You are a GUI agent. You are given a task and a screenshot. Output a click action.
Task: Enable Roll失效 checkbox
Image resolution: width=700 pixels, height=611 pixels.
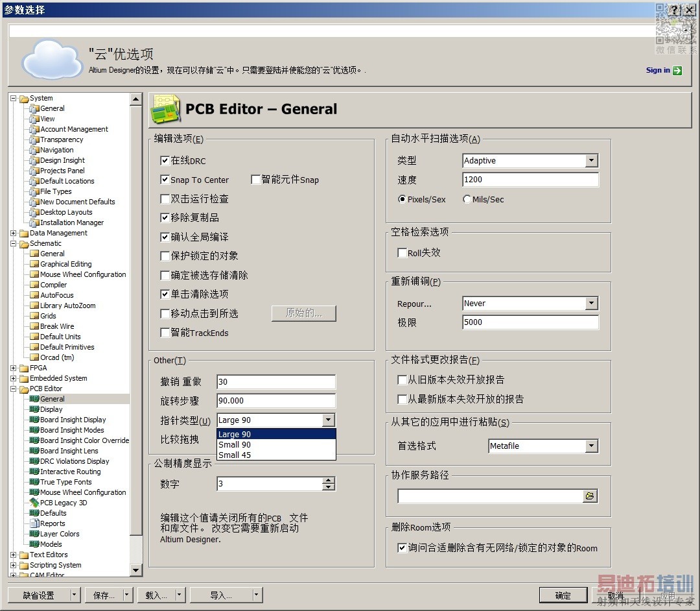point(402,253)
